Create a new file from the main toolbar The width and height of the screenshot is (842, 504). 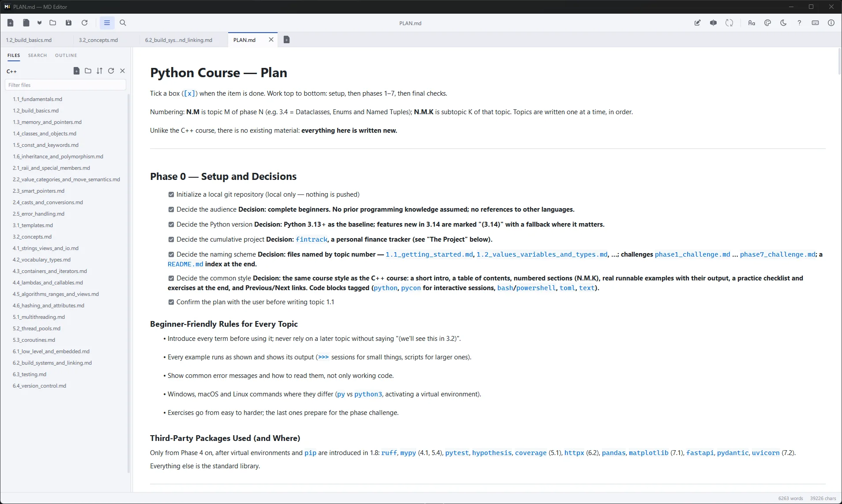pyautogui.click(x=11, y=23)
